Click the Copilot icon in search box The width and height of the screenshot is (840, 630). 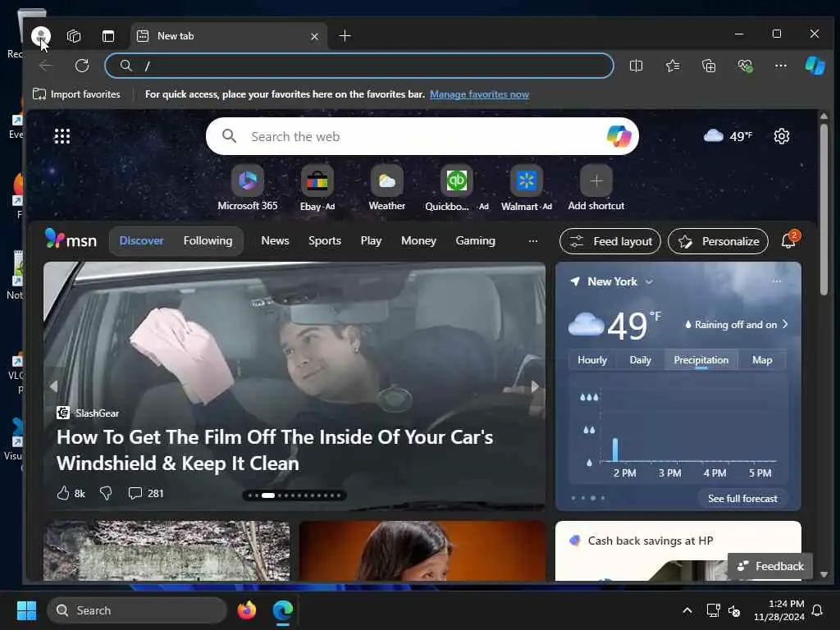pos(619,136)
